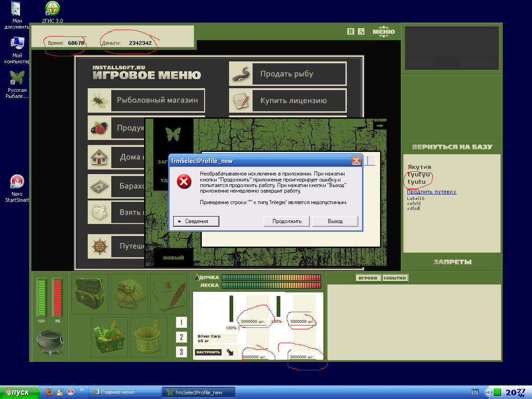532x399 pixels.
Task: Click the wooden bucket keepnet icon
Action: click(x=149, y=337)
